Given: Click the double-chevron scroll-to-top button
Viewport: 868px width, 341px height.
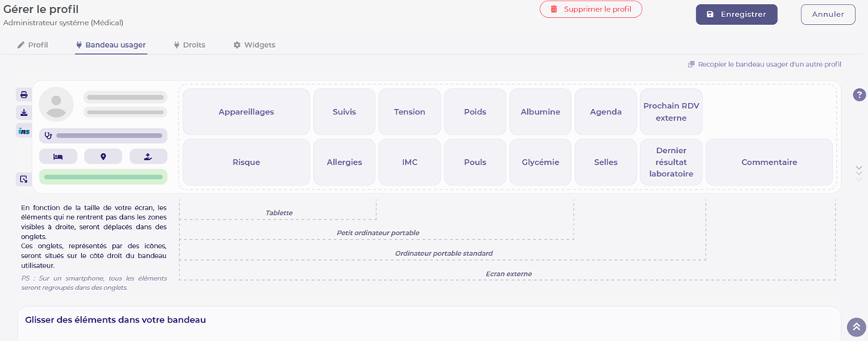Looking at the screenshot, I should coord(856,327).
